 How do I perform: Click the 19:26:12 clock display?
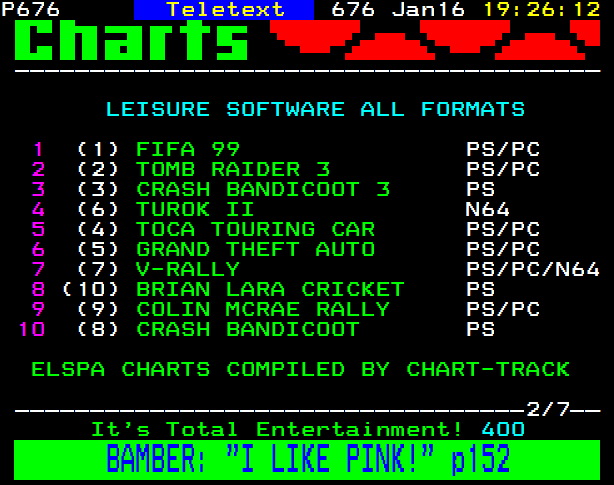tap(542, 9)
